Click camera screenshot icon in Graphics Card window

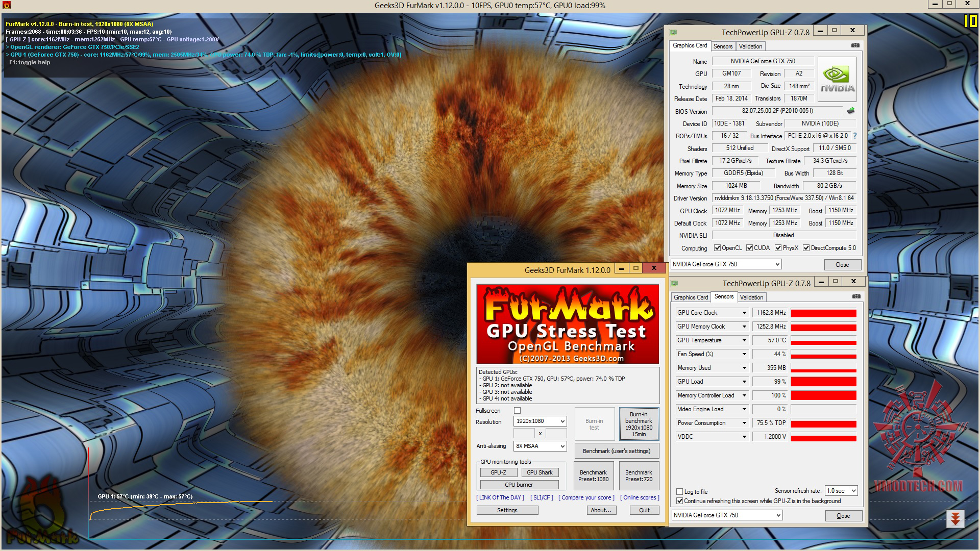tap(855, 45)
